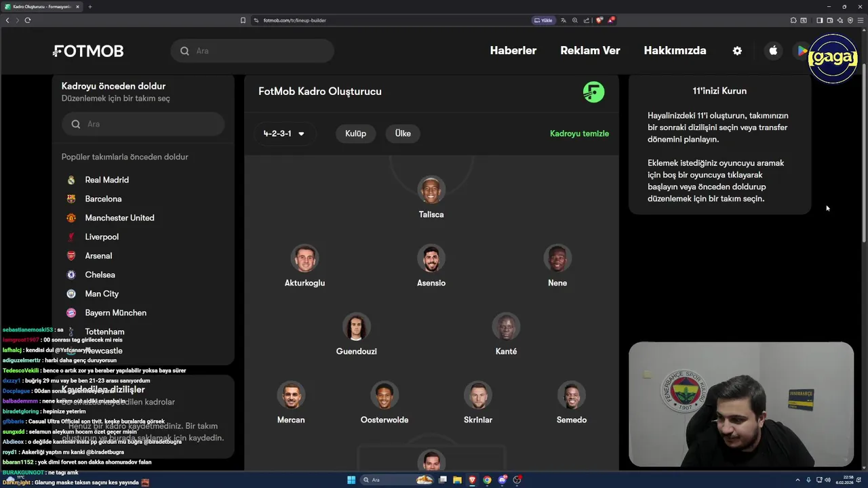Open a new browser tab

[90, 7]
